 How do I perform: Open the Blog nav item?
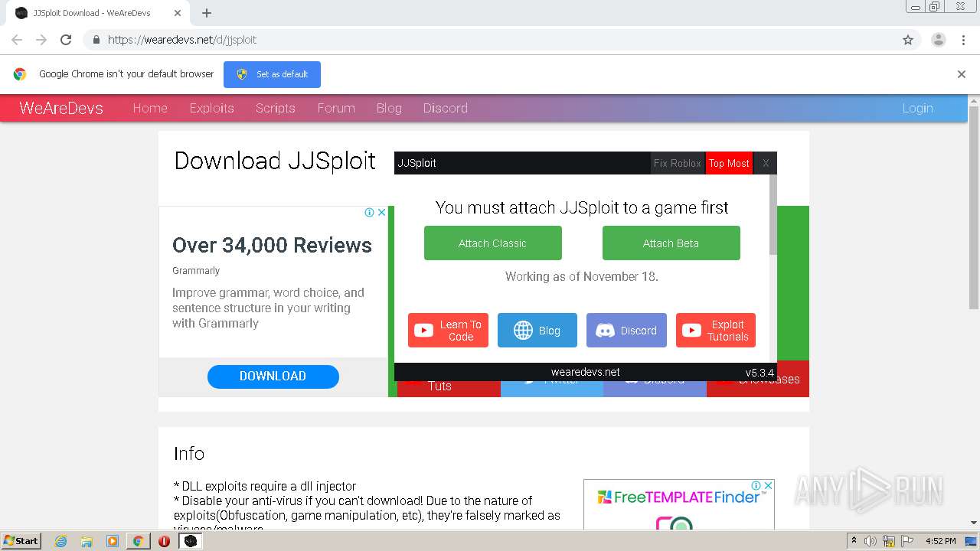coord(389,108)
